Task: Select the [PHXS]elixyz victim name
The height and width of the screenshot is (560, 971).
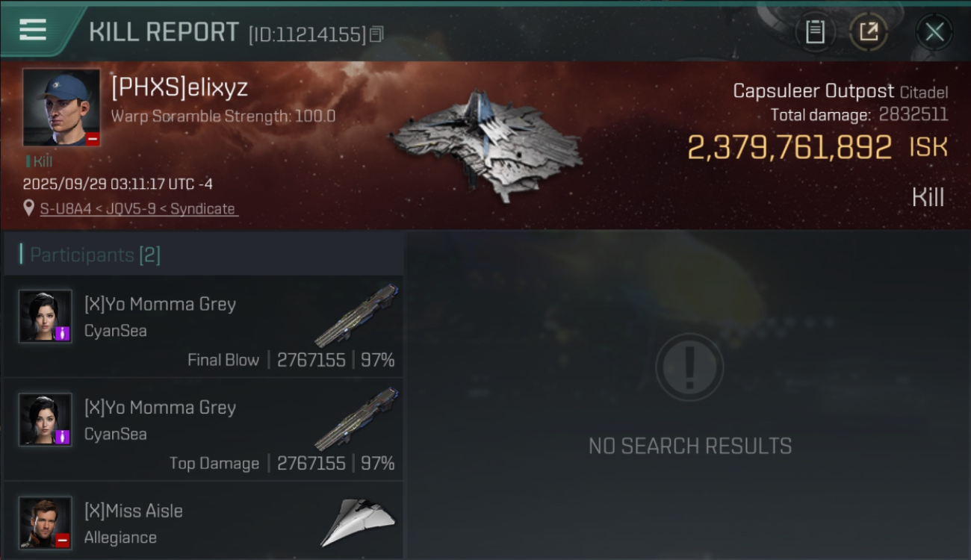Action: point(179,88)
